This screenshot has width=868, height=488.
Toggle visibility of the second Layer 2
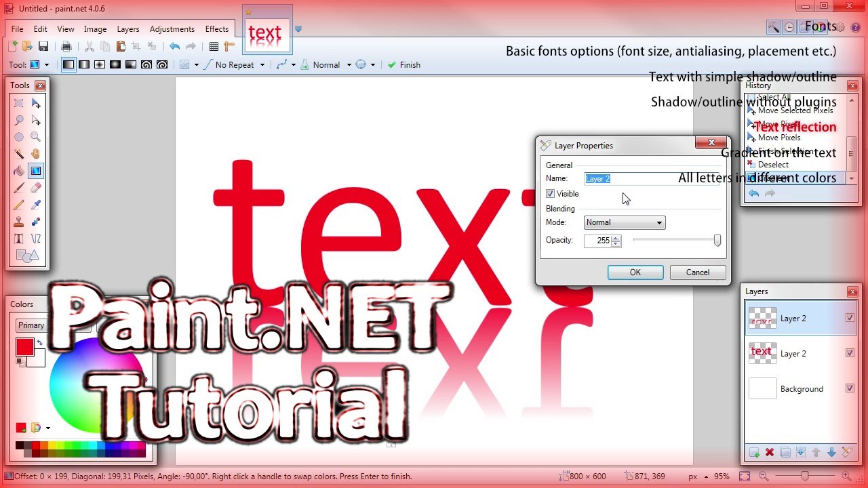850,353
